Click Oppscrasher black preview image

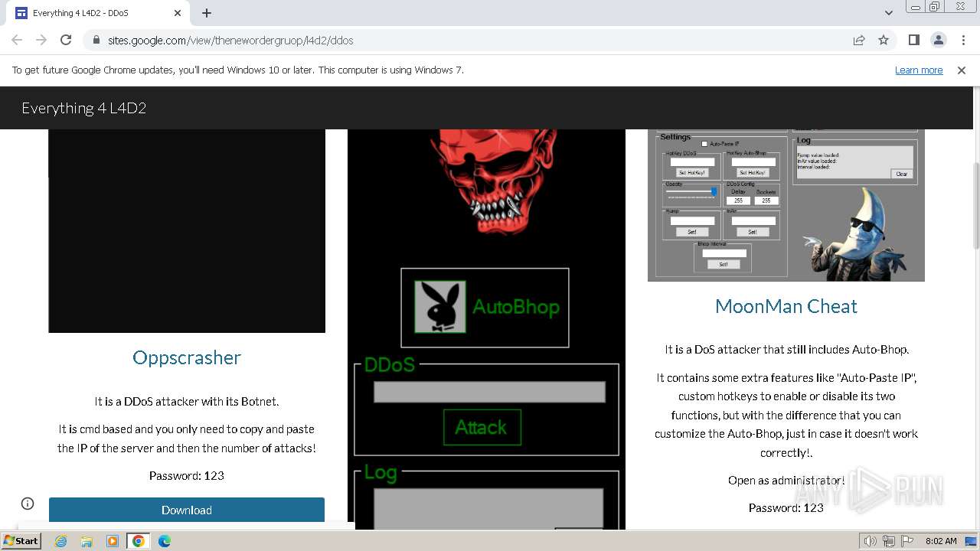click(x=187, y=230)
